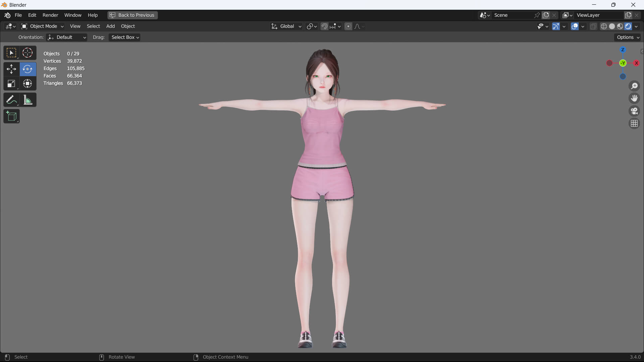Screen dimensions: 644x362
Task: Activate the Transform tool
Action: [x=28, y=83]
